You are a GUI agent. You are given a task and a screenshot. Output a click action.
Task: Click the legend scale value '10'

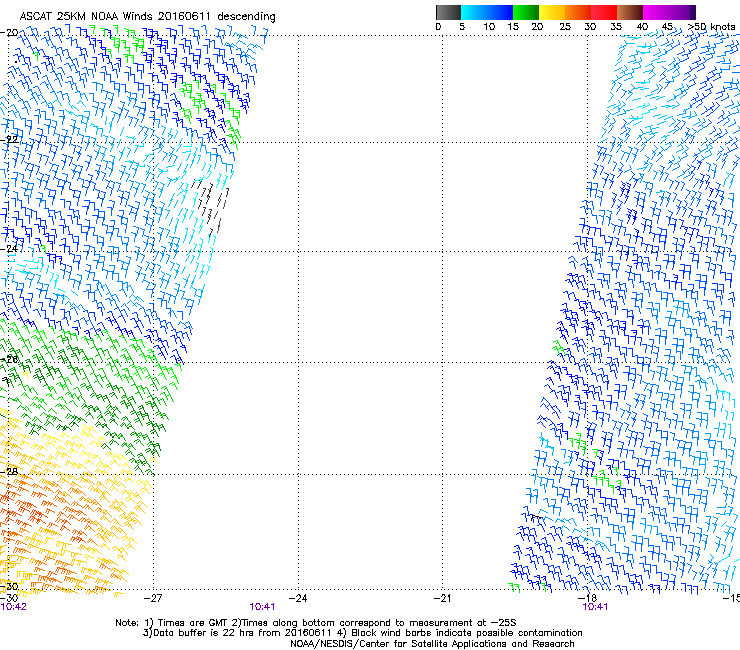(x=489, y=27)
